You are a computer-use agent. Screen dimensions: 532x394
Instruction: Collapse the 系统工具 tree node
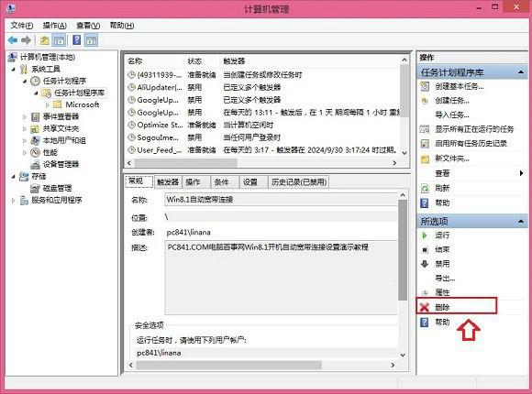[x=13, y=69]
